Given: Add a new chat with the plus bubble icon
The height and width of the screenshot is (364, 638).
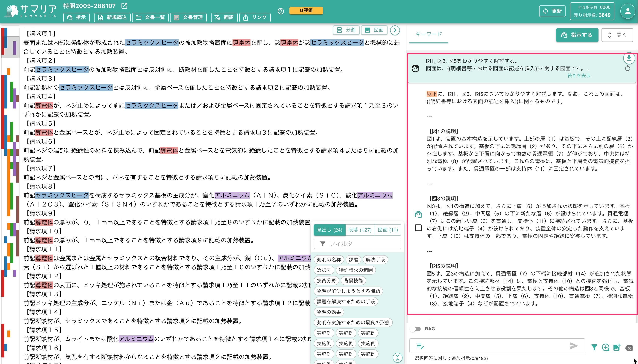Looking at the screenshot, I should point(605,347).
